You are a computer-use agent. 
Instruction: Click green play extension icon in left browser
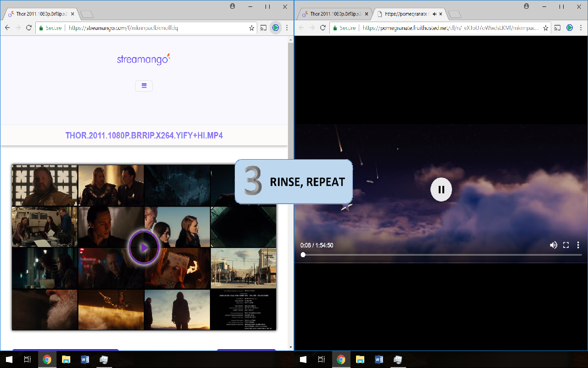point(276,28)
